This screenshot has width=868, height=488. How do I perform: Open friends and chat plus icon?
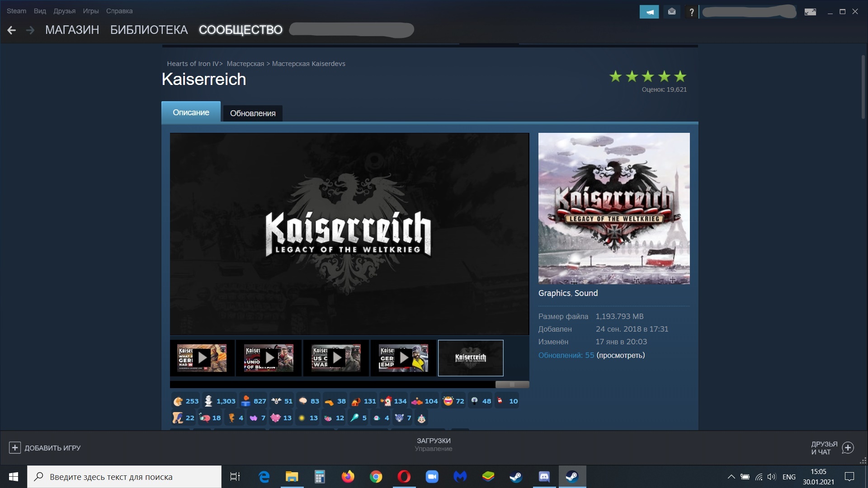tap(848, 448)
